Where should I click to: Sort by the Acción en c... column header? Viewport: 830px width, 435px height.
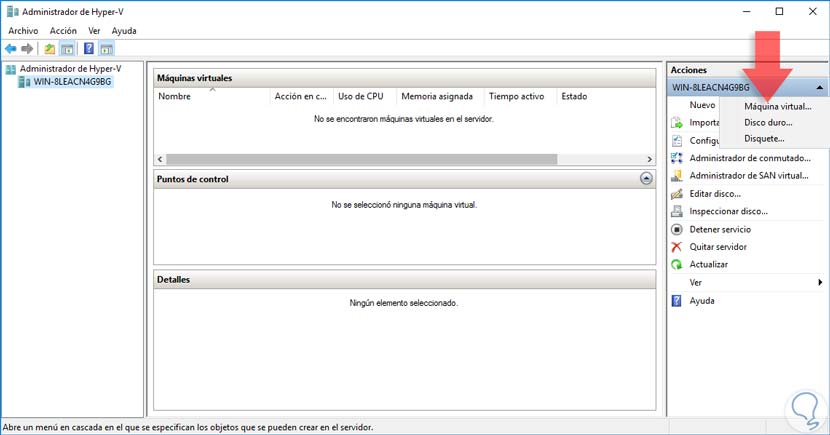click(x=301, y=96)
